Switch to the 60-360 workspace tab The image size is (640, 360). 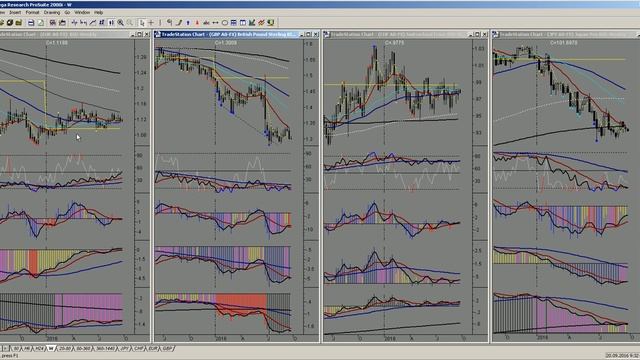83,349
